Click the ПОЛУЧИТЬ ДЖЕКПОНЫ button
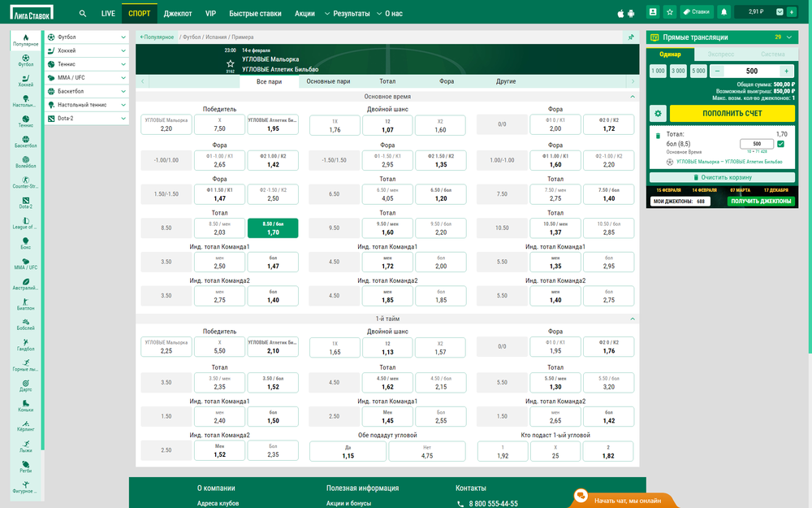This screenshot has height=508, width=812. point(761,201)
